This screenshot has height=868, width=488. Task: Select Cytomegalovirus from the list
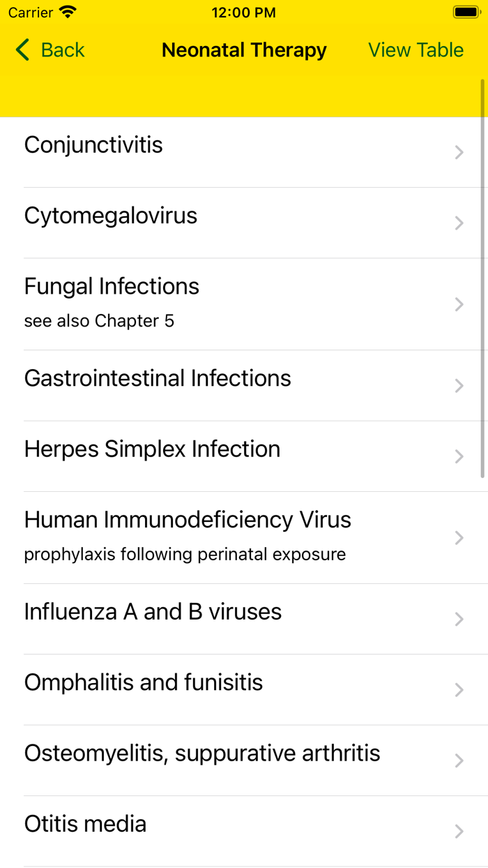pos(111,216)
